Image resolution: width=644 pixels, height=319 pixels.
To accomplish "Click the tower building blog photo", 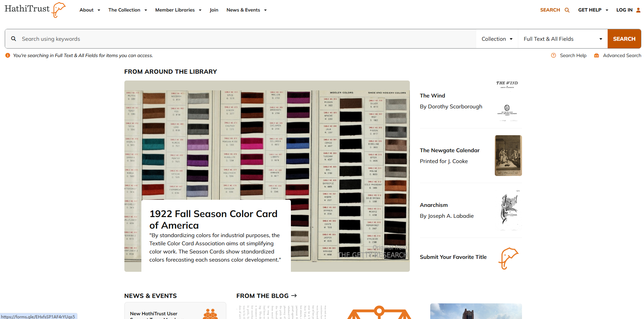I will click(x=476, y=311).
